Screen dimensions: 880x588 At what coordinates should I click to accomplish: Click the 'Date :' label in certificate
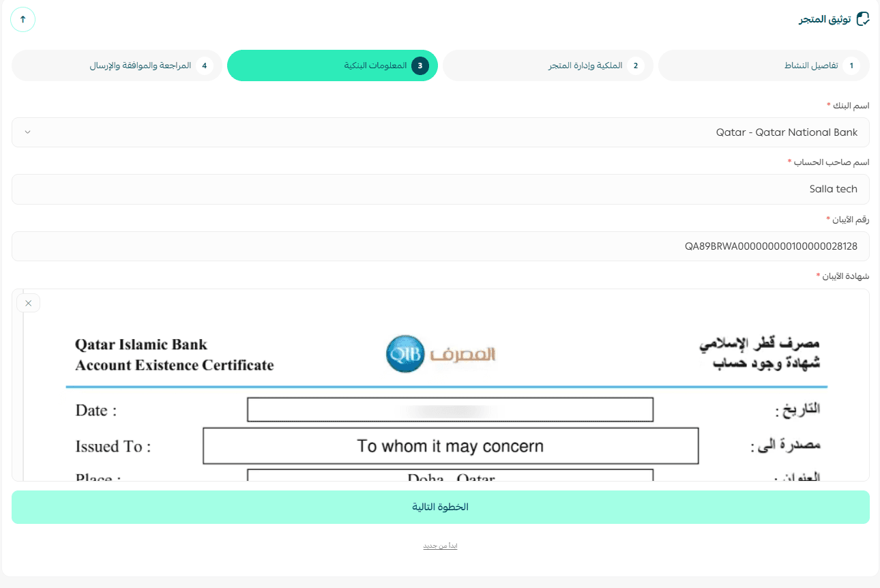click(x=96, y=411)
